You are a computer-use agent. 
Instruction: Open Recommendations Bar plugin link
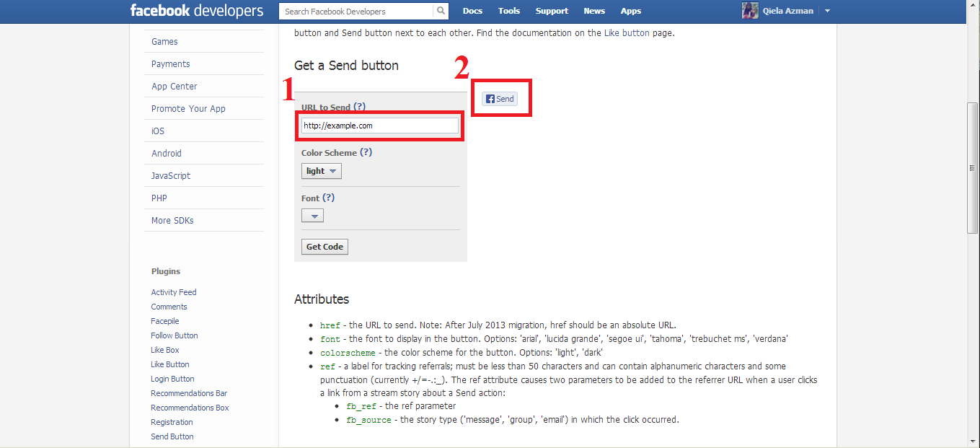(x=189, y=393)
